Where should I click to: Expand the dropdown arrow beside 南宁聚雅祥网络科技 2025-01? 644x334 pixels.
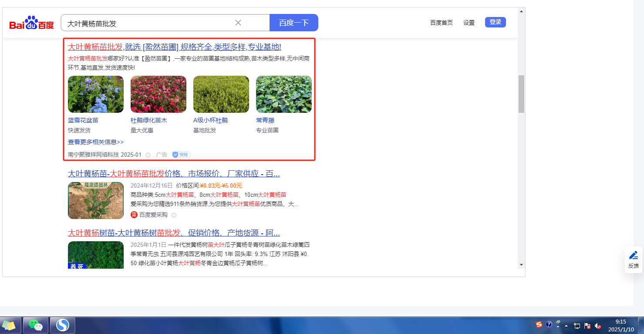pyautogui.click(x=148, y=155)
